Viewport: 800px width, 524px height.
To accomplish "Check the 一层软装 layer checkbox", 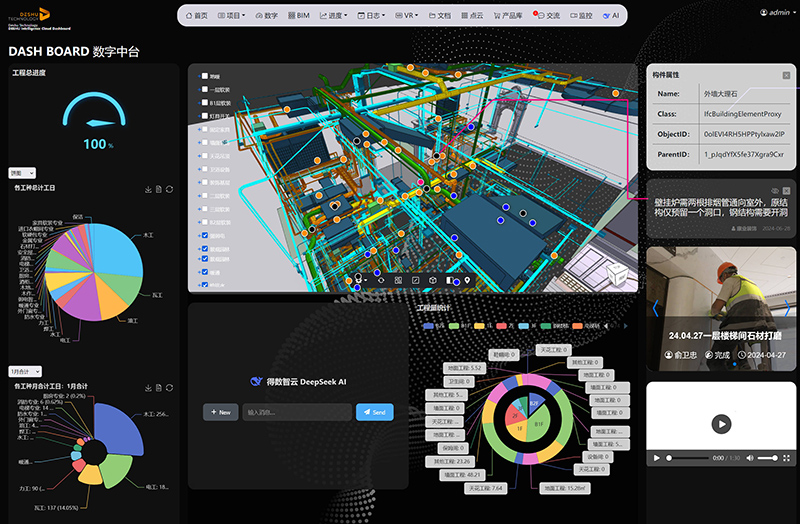I will pos(205,88).
